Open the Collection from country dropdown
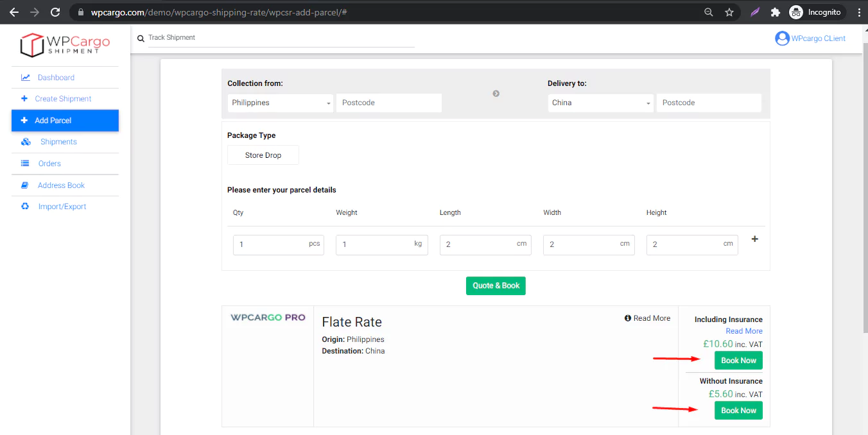 tap(281, 103)
